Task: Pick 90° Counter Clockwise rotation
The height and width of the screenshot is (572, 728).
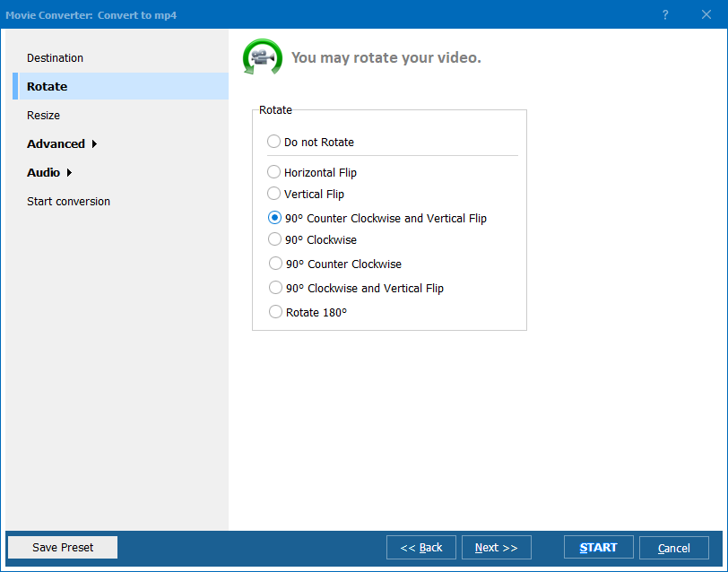Action: [274, 264]
